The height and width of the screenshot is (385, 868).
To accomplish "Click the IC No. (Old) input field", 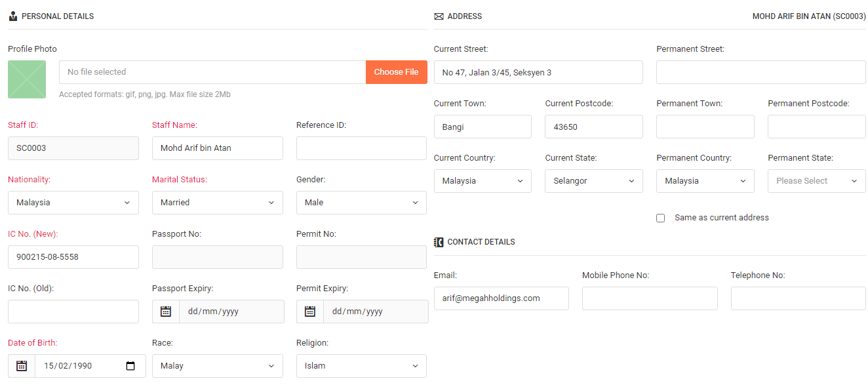I will (x=73, y=311).
